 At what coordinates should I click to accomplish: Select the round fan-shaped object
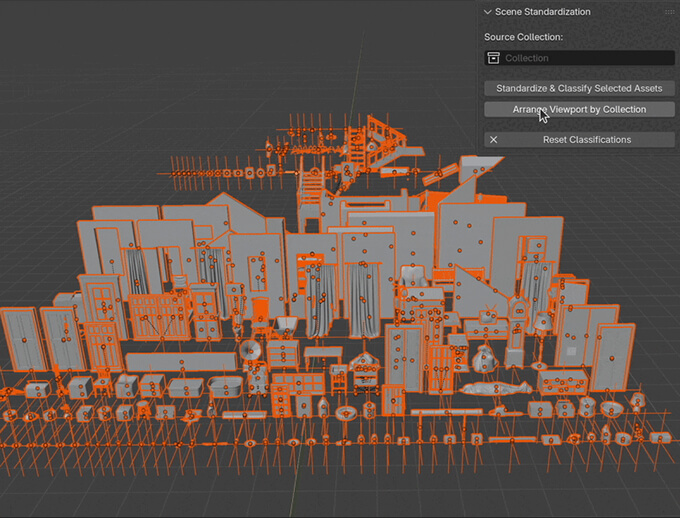tap(249, 349)
